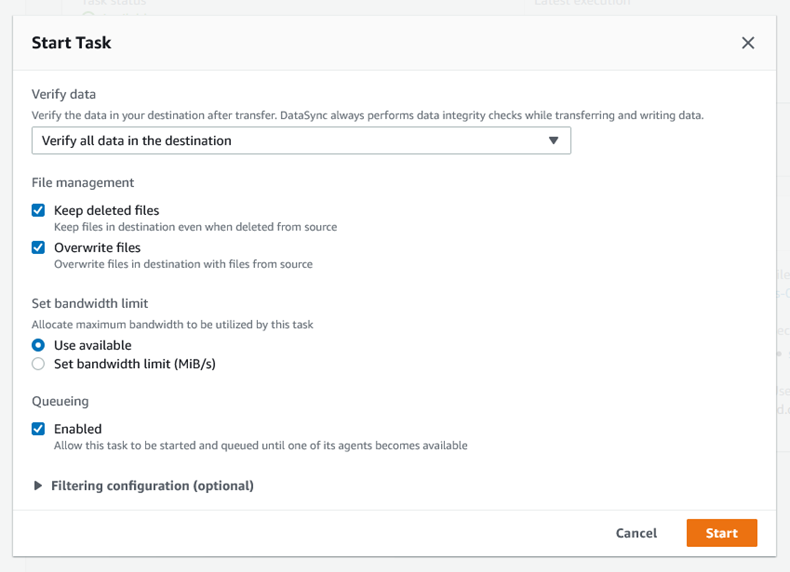This screenshot has width=790, height=572.
Task: Disable the Queueing Enabled checkbox
Action: click(x=38, y=429)
